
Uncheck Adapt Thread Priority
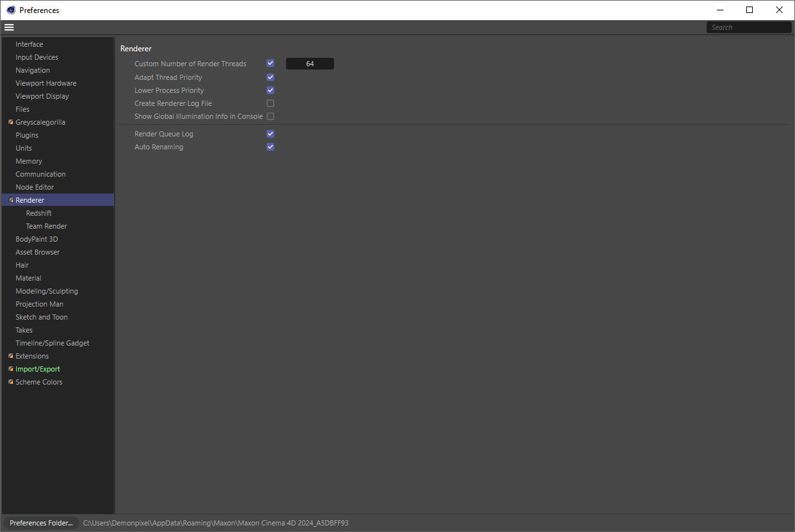270,77
